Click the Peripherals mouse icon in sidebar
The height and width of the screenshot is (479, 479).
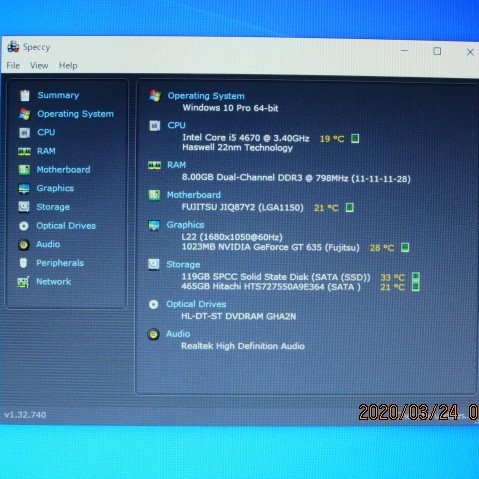[x=23, y=263]
